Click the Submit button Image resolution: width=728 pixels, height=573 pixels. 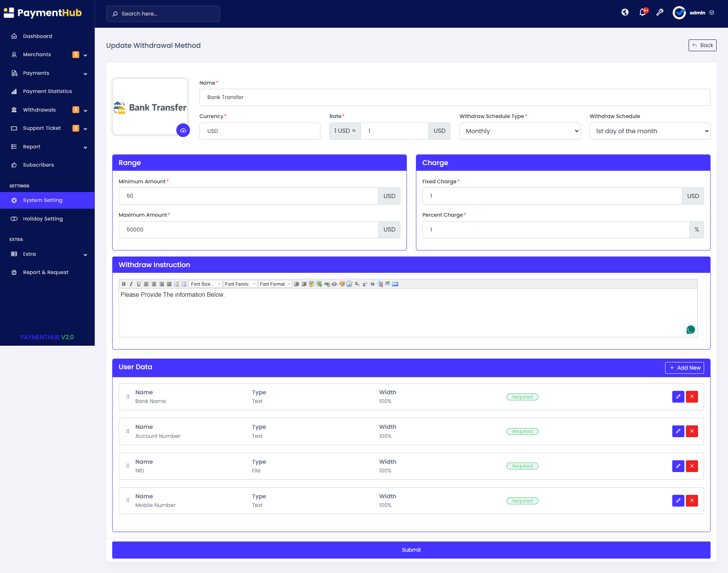[x=411, y=550]
